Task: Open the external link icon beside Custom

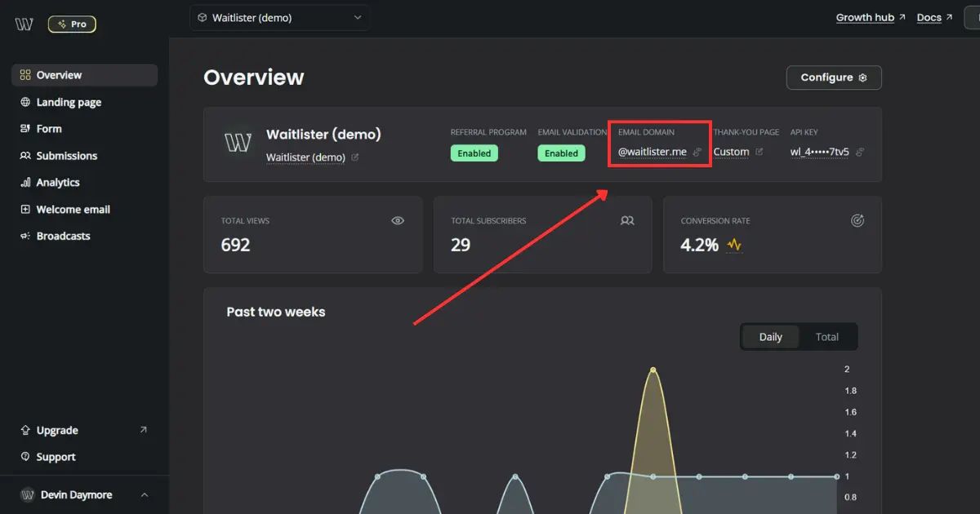Action: pyautogui.click(x=759, y=152)
